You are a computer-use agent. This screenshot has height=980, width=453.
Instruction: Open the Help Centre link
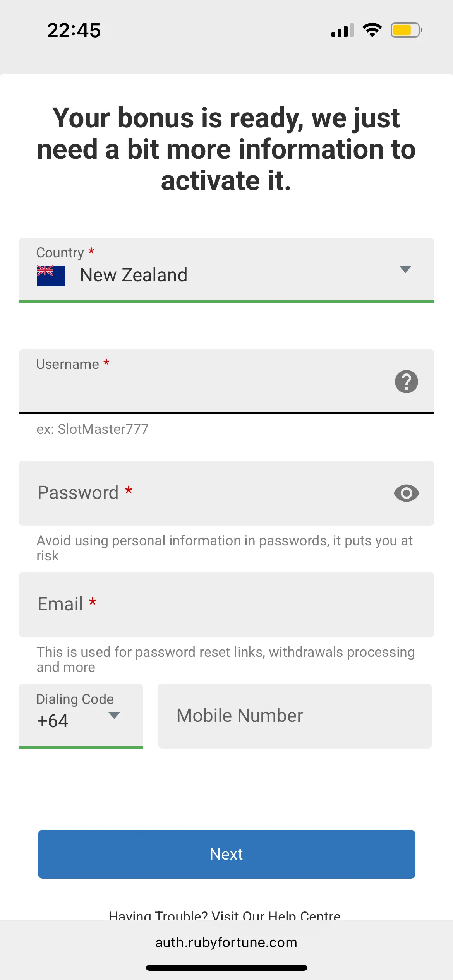pos(225,915)
